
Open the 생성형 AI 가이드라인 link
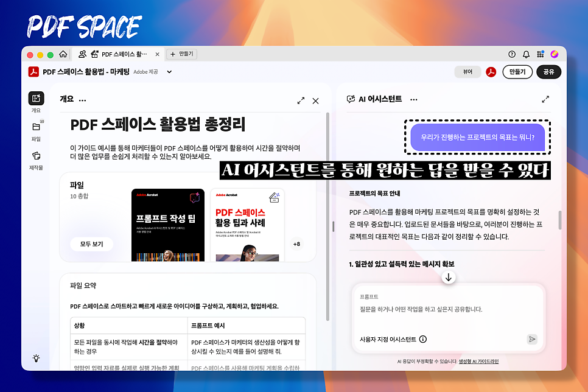tap(478, 361)
